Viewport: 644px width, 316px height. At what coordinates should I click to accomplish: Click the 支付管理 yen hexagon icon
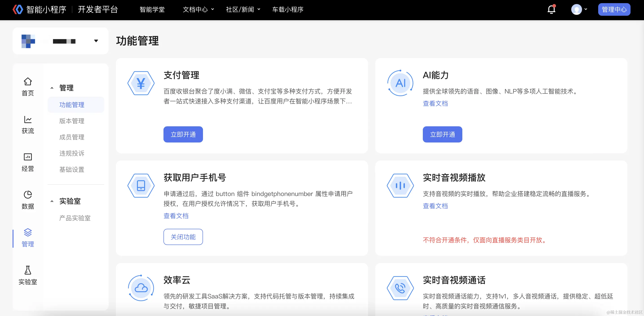point(141,83)
